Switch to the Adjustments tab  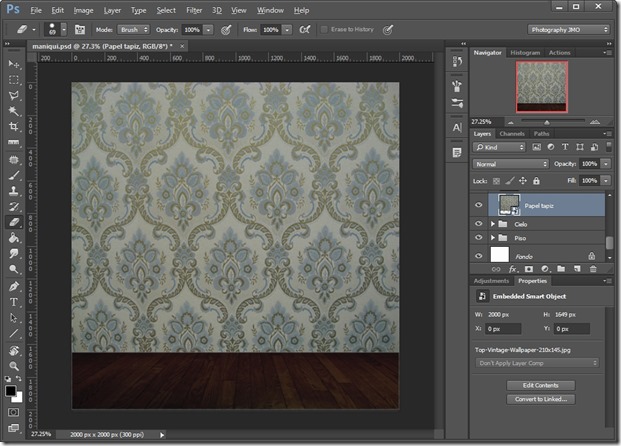click(491, 281)
